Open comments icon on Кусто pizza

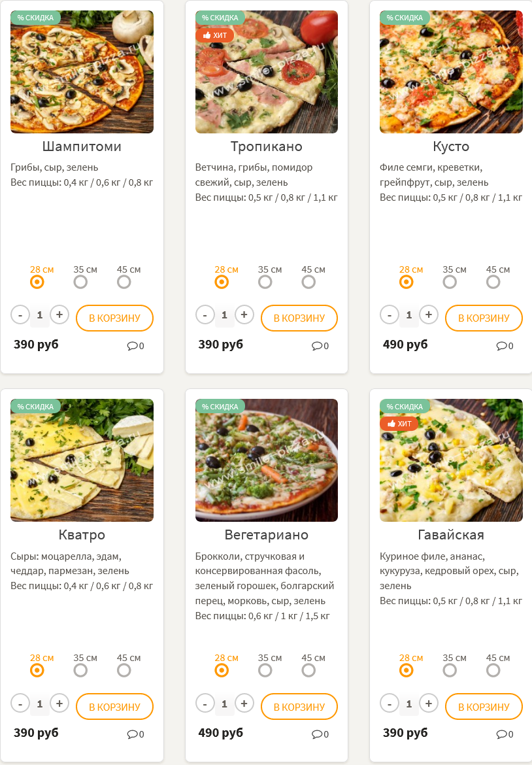[x=501, y=346]
